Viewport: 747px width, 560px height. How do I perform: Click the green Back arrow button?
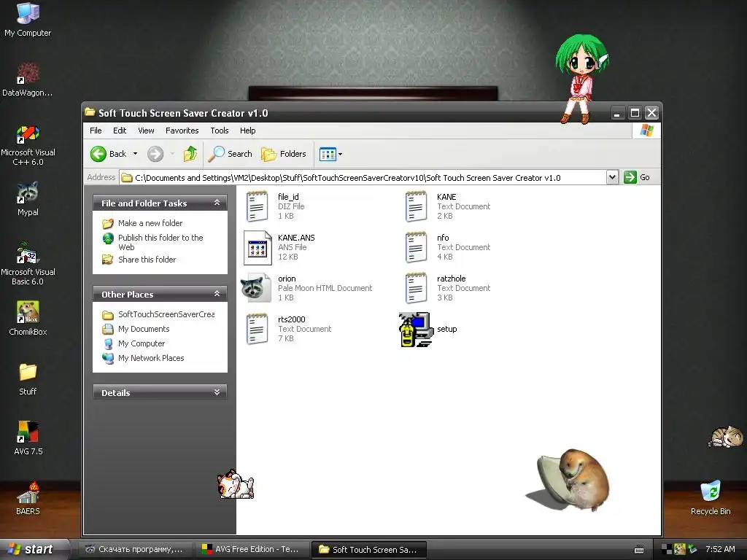pos(98,154)
